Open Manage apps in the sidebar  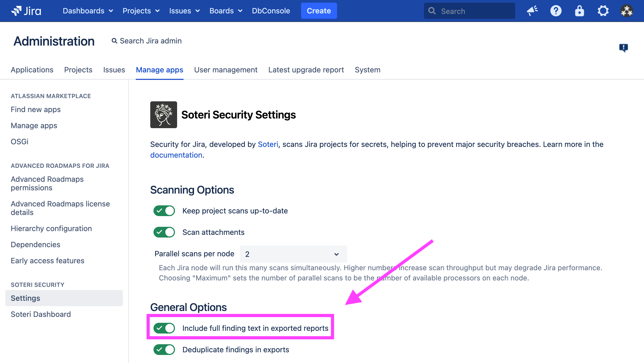[34, 125]
